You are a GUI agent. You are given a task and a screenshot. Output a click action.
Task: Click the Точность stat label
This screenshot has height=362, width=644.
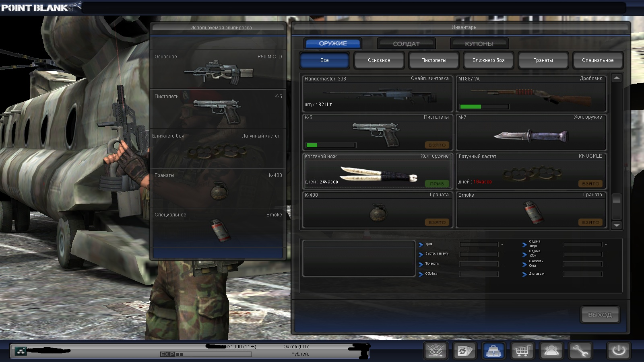click(432, 263)
